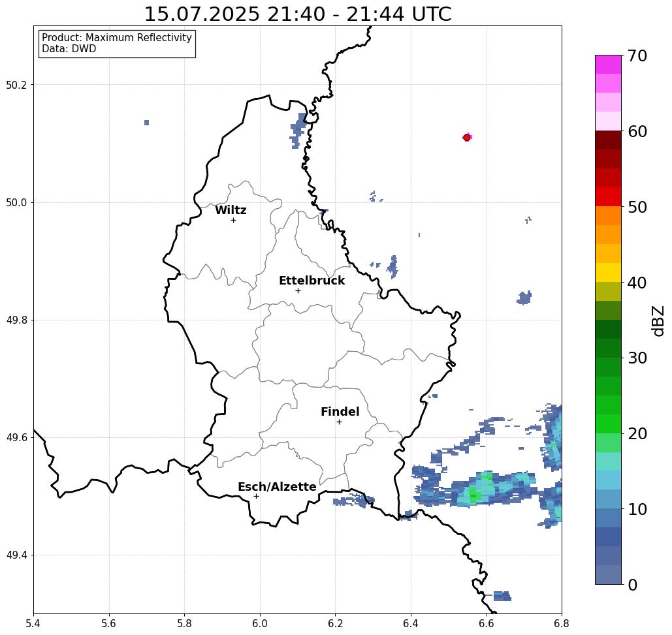Click the plus marker below the Ettelbruck label
This screenshot has width=672, height=635.
(x=298, y=290)
